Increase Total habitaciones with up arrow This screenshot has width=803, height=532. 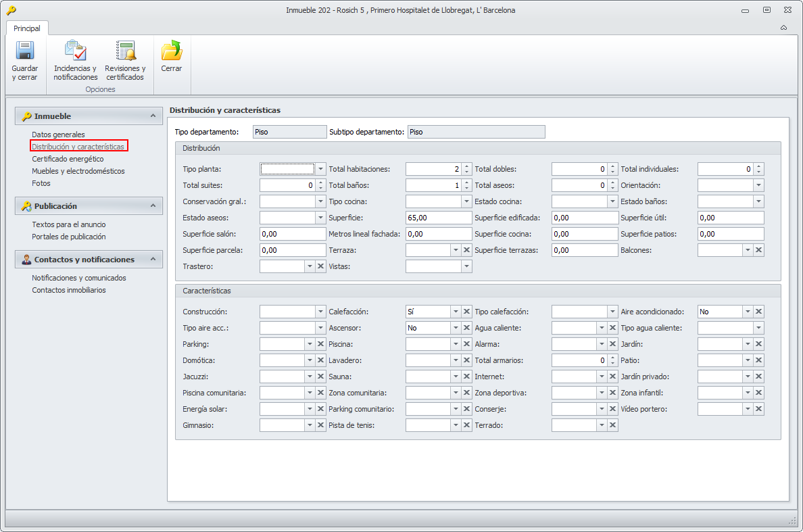click(466, 166)
